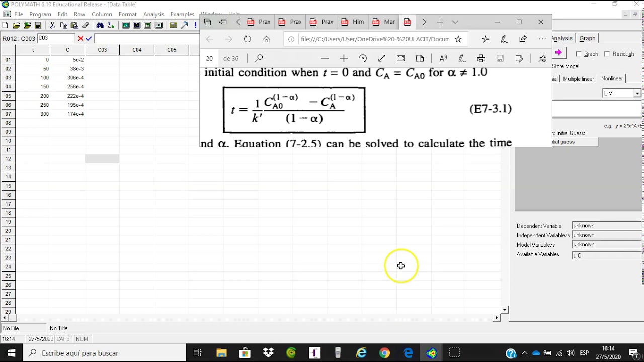Print the PDF document

point(481,58)
